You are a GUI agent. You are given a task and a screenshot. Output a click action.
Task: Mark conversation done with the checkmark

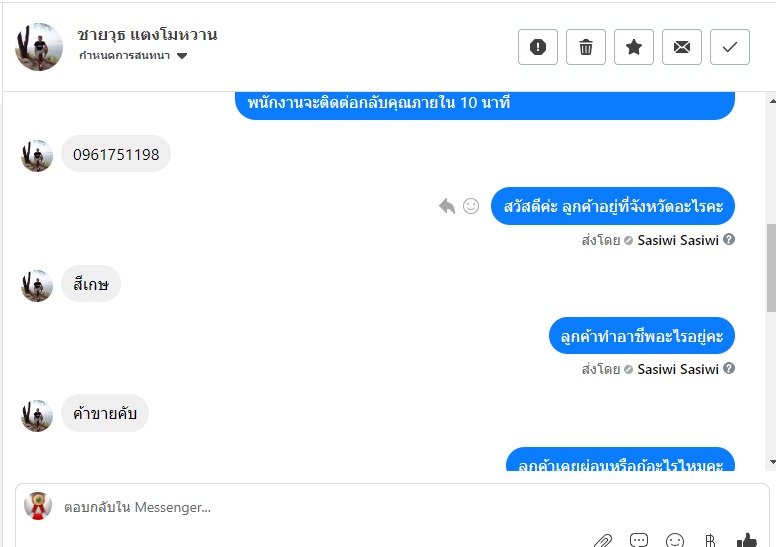pos(729,47)
